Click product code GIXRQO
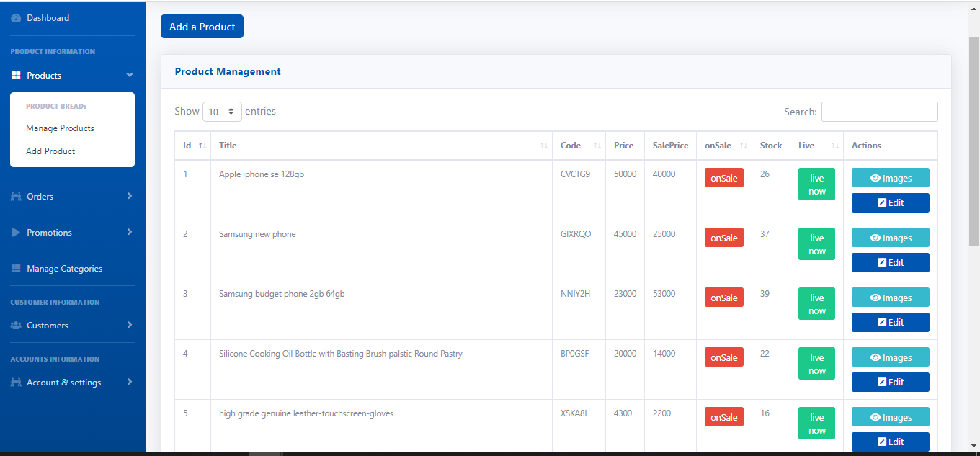 pyautogui.click(x=576, y=234)
